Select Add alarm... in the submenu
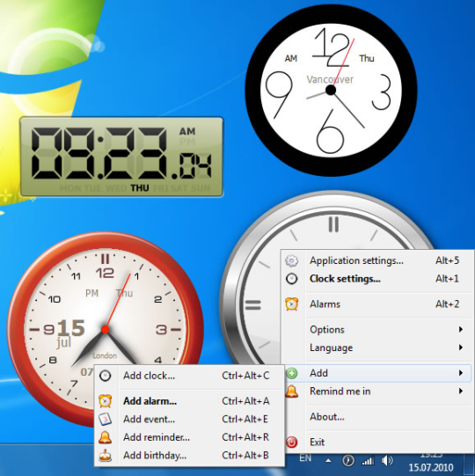 pyautogui.click(x=189, y=401)
